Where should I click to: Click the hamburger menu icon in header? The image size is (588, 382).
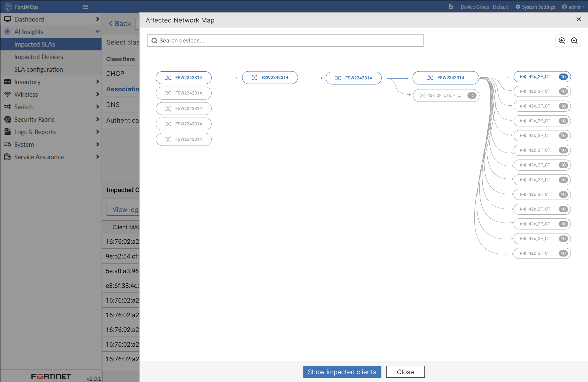click(x=85, y=7)
